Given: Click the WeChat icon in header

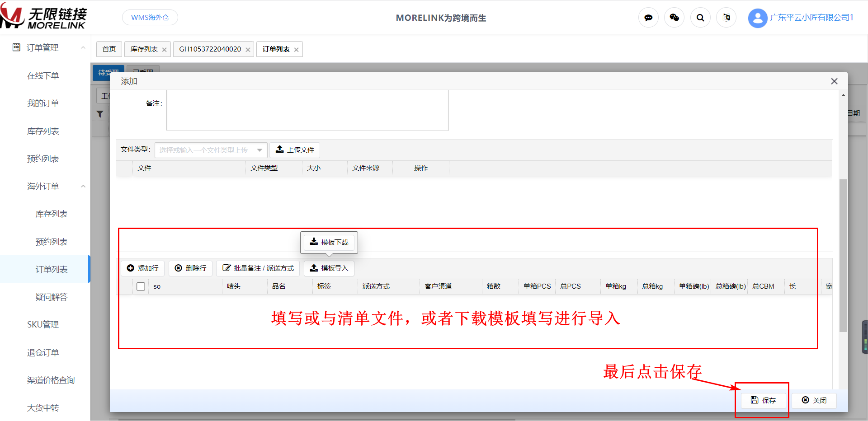Looking at the screenshot, I should coord(674,18).
